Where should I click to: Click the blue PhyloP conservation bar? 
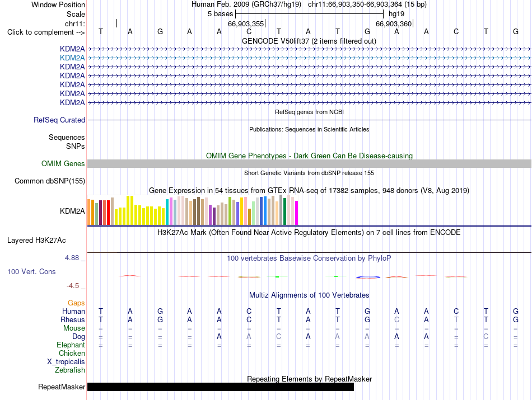[368, 277]
